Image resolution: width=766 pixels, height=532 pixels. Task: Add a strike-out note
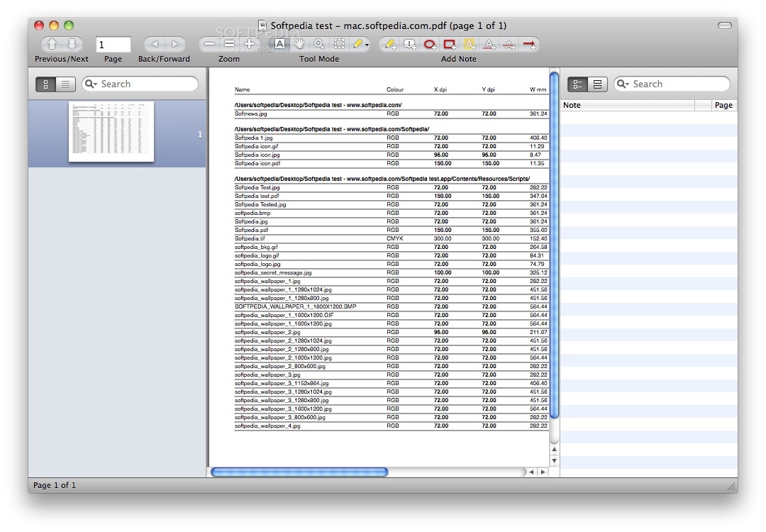(509, 45)
